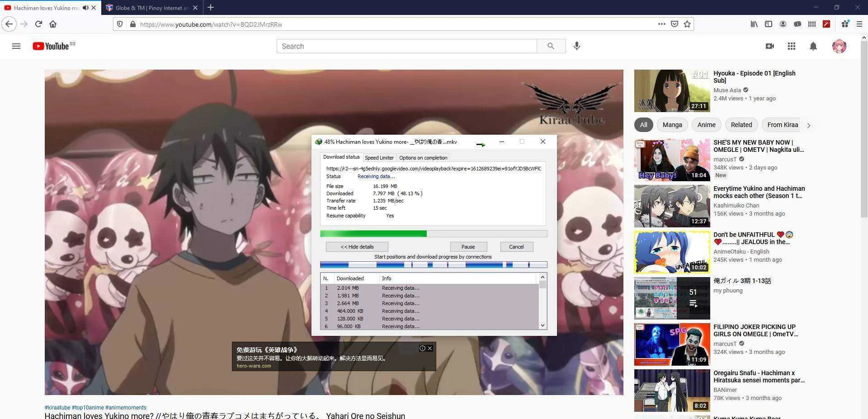Open SHE'S MY NEW BABY NOW thumbnail
868x419 pixels.
coord(672,160)
